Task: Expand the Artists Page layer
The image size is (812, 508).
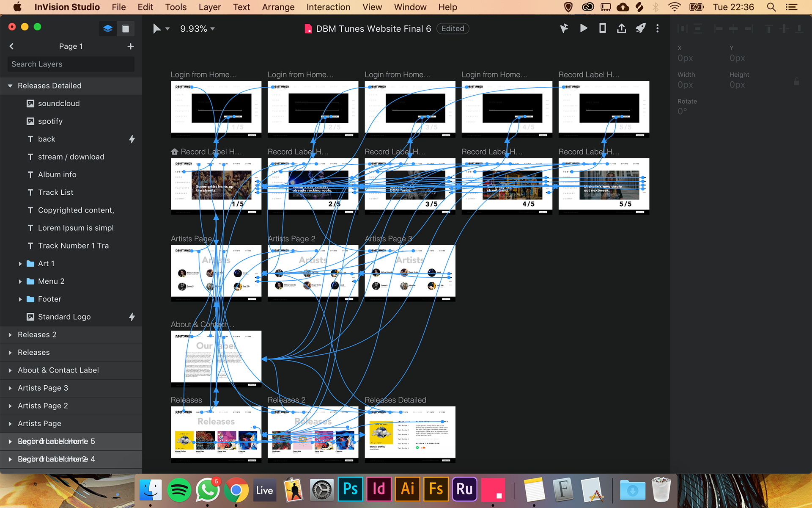Action: click(x=10, y=424)
